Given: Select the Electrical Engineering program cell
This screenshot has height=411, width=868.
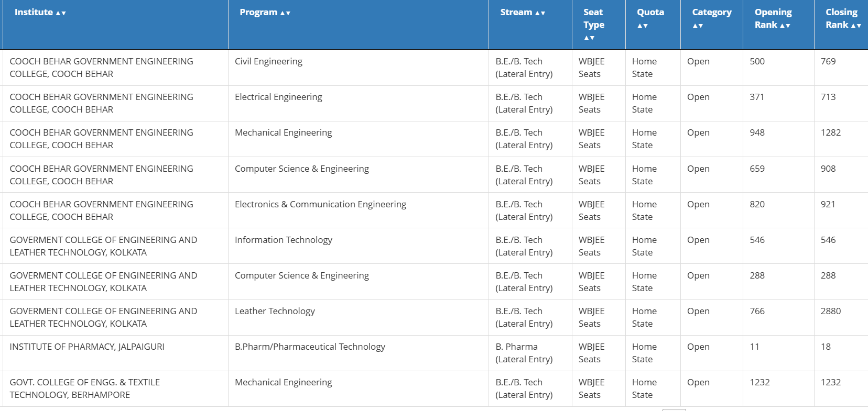Looking at the screenshot, I should 359,103.
